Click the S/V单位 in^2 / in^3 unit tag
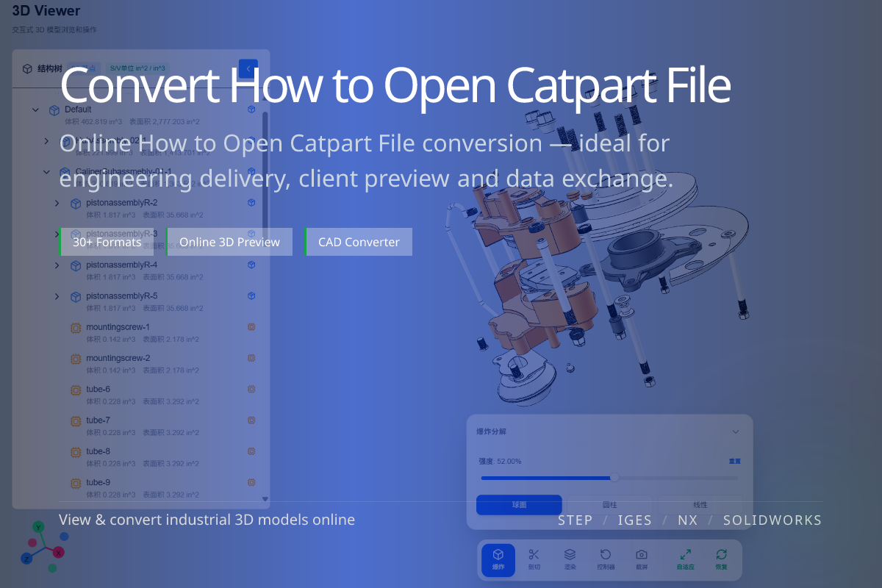The width and height of the screenshot is (882, 588). click(x=137, y=68)
